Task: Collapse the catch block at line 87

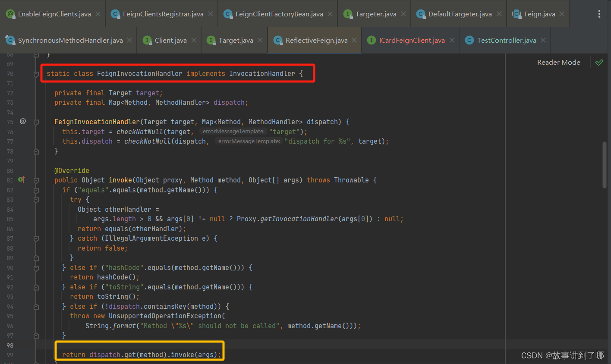Action: click(x=36, y=239)
